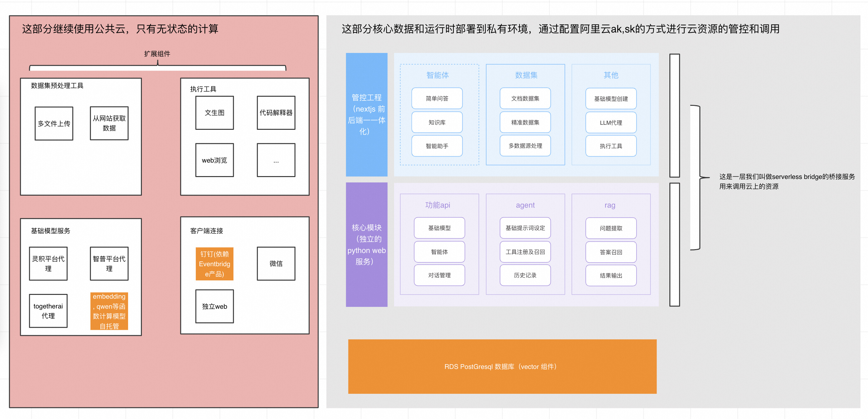
Task: Click the 这部分继续使用公共云 heading
Action: [120, 29]
